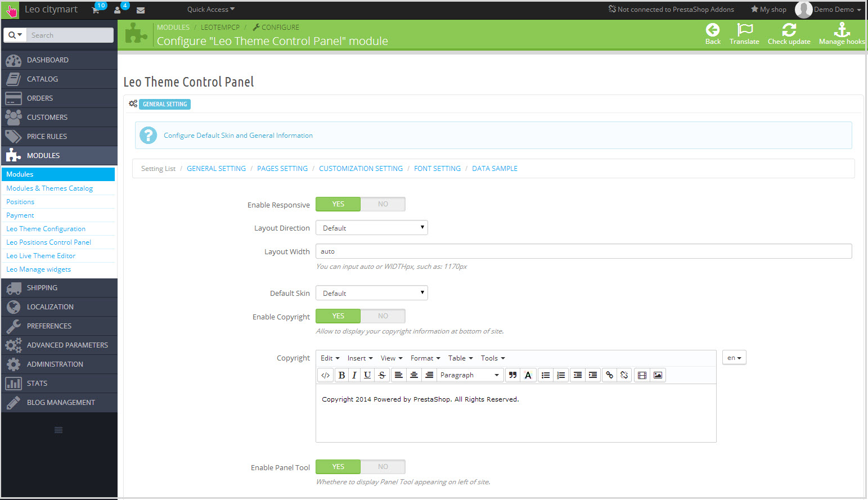868x500 pixels.
Task: Open shopping cart notifications icon
Action: click(96, 10)
